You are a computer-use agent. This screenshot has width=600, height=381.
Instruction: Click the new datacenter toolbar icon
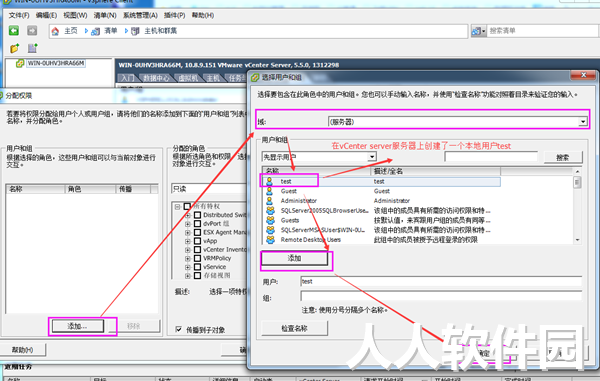[x=33, y=48]
